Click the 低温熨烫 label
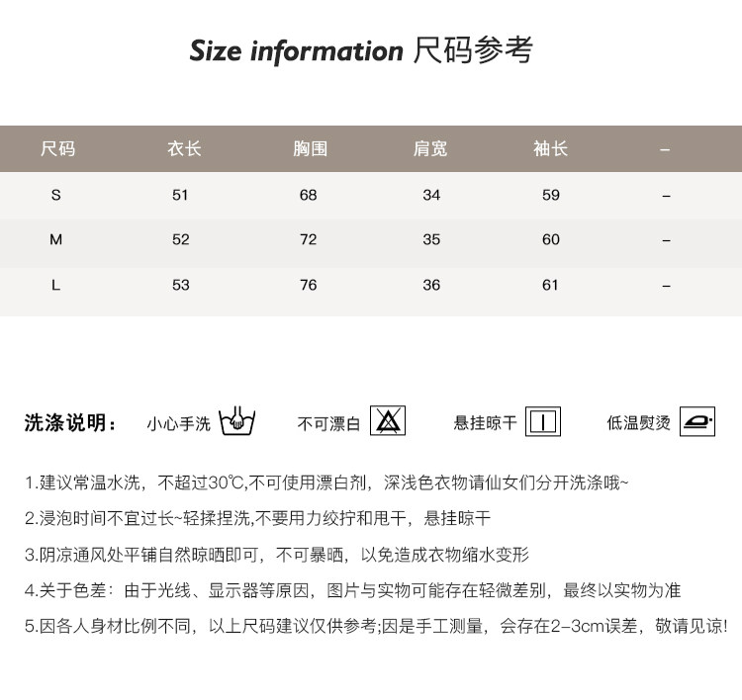Screen dimensions: 742x700 point(638,423)
